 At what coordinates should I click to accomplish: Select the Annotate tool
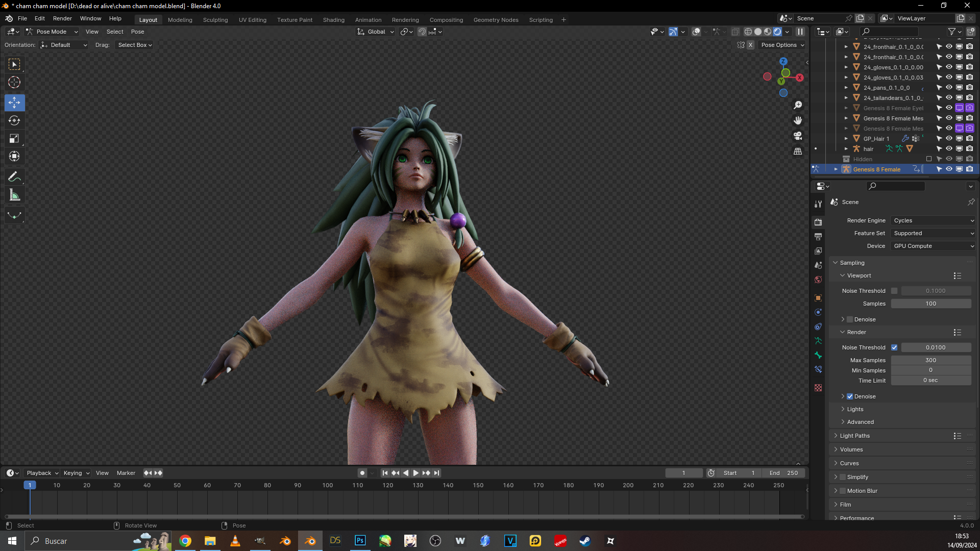click(14, 177)
